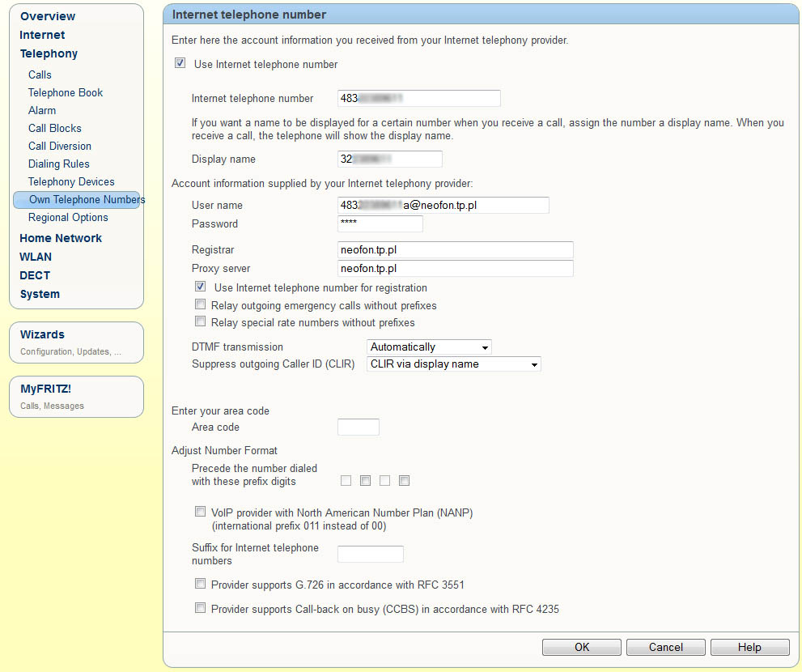Click the 'Enter your area code' heading
This screenshot has height=672, width=802.
tap(220, 411)
